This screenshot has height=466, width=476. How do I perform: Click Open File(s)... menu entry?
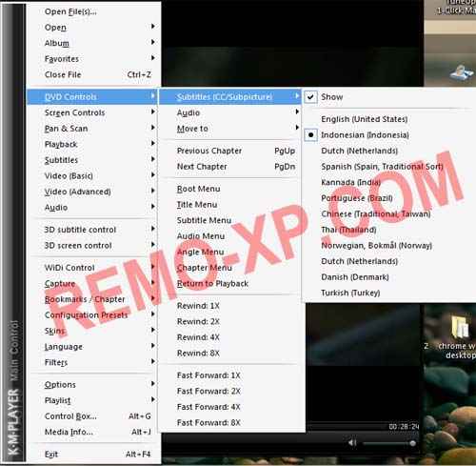click(92, 11)
